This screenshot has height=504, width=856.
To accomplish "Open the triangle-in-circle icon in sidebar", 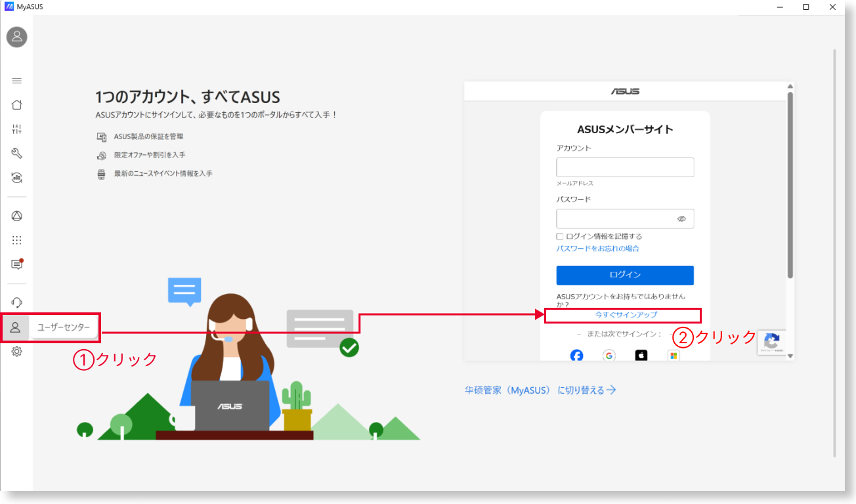I will coord(17,217).
